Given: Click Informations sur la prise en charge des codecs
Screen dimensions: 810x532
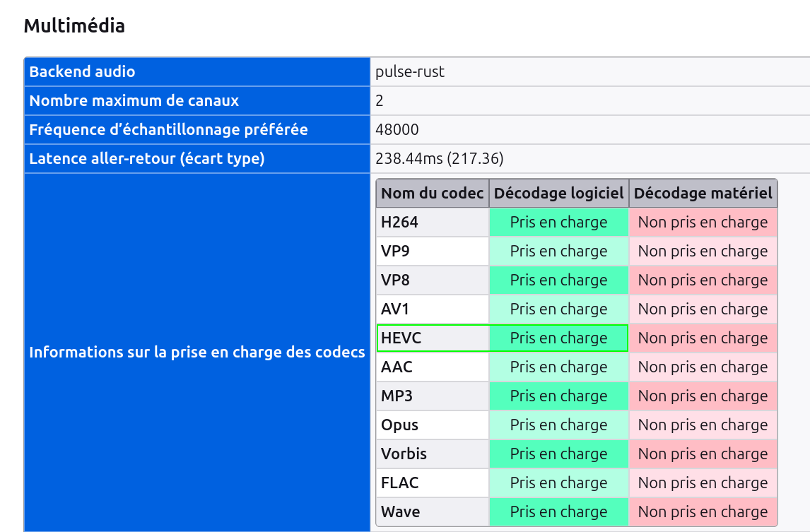Looking at the screenshot, I should tap(196, 353).
